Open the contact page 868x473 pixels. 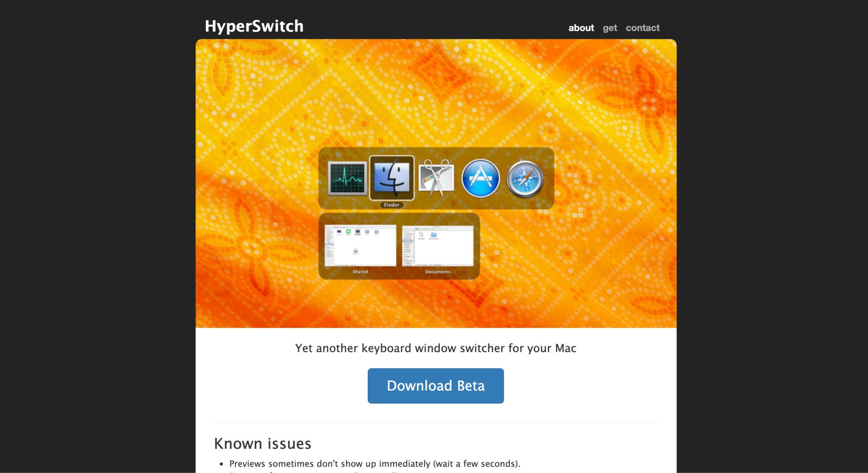point(643,28)
